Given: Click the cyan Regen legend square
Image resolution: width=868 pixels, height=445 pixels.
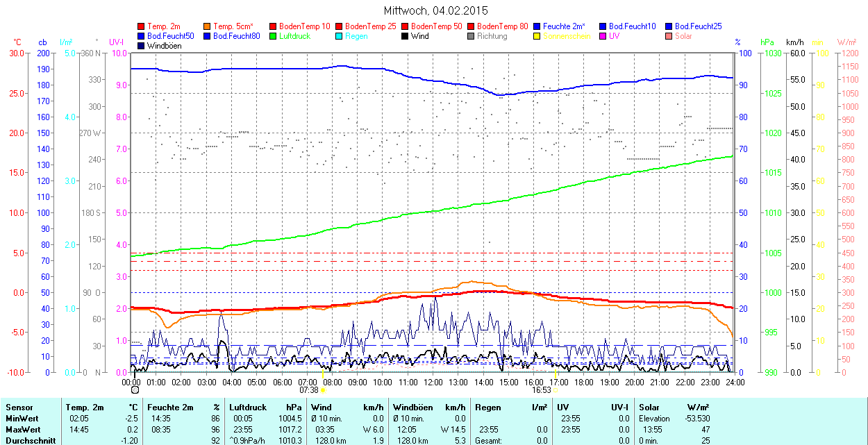Looking at the screenshot, I should [340, 36].
